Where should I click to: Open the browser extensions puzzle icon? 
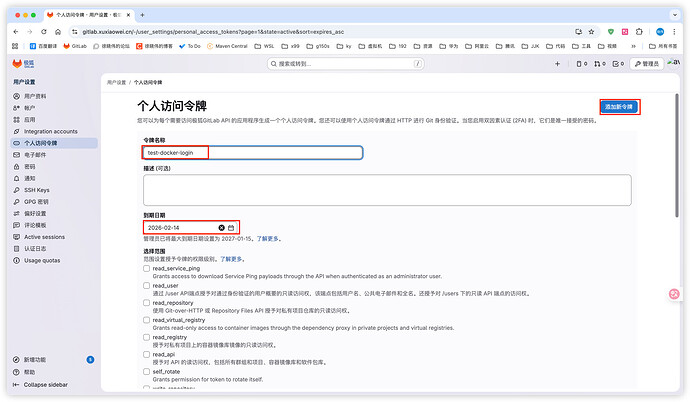click(x=641, y=31)
